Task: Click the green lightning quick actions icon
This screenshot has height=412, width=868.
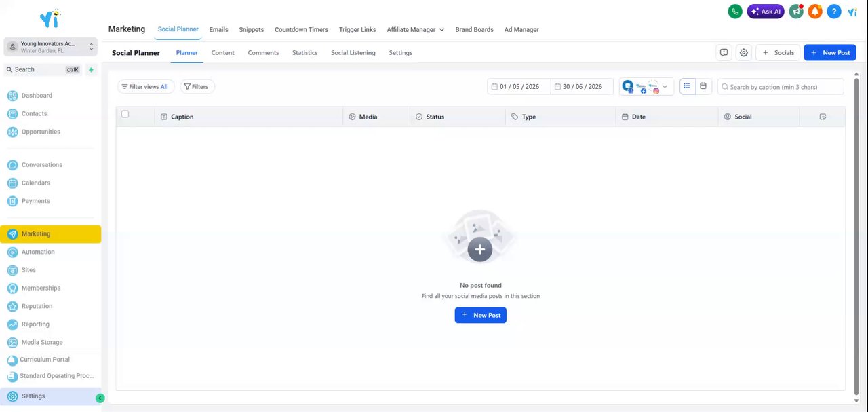Action: point(91,69)
